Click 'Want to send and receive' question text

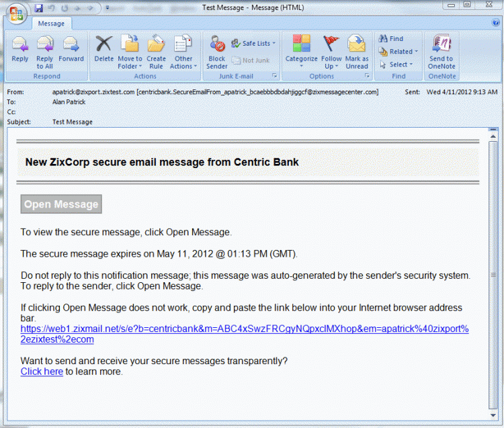(x=154, y=361)
